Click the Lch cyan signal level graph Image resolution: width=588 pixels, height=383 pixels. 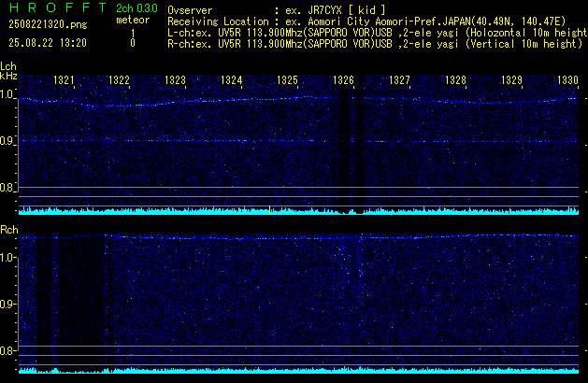click(x=298, y=210)
